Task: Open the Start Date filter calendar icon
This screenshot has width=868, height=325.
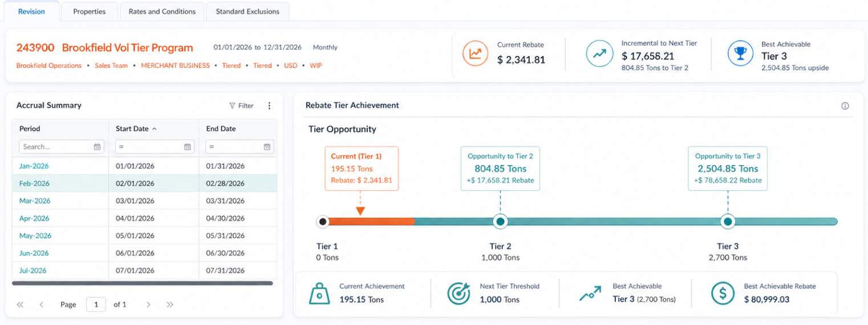Action: point(188,147)
